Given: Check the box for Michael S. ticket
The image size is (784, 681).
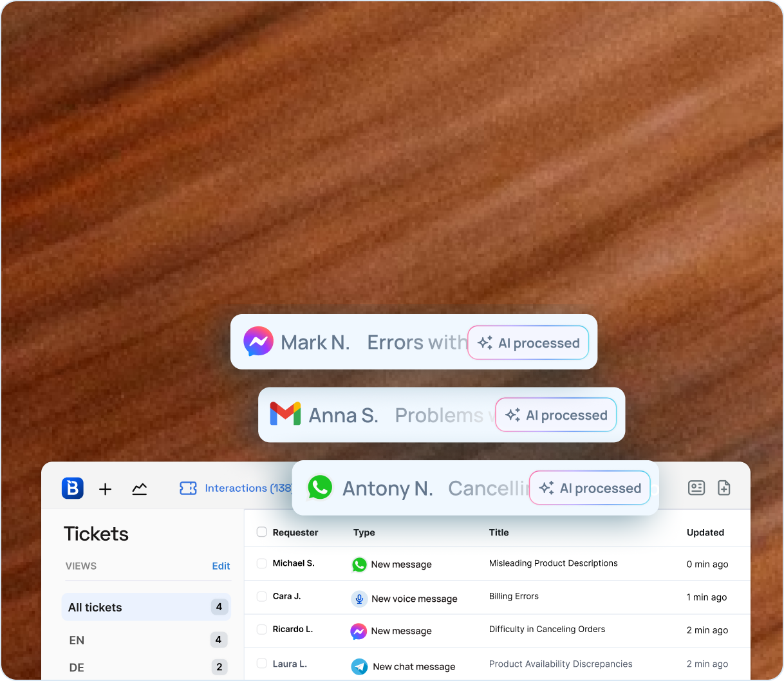Looking at the screenshot, I should [x=261, y=563].
